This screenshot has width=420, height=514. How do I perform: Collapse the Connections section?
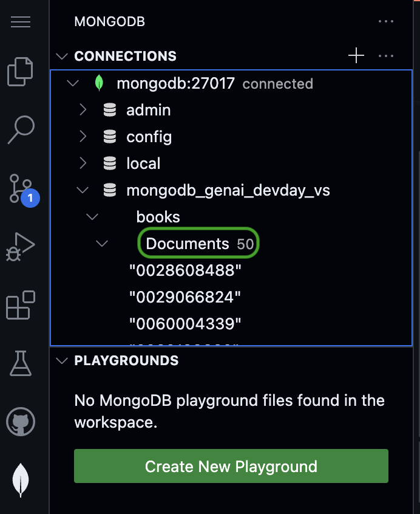(62, 57)
